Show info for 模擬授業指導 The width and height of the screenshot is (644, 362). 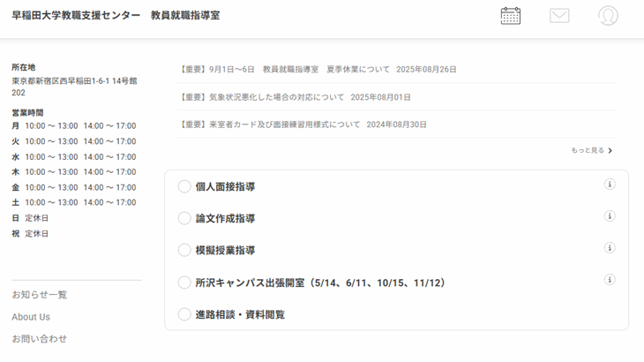610,248
